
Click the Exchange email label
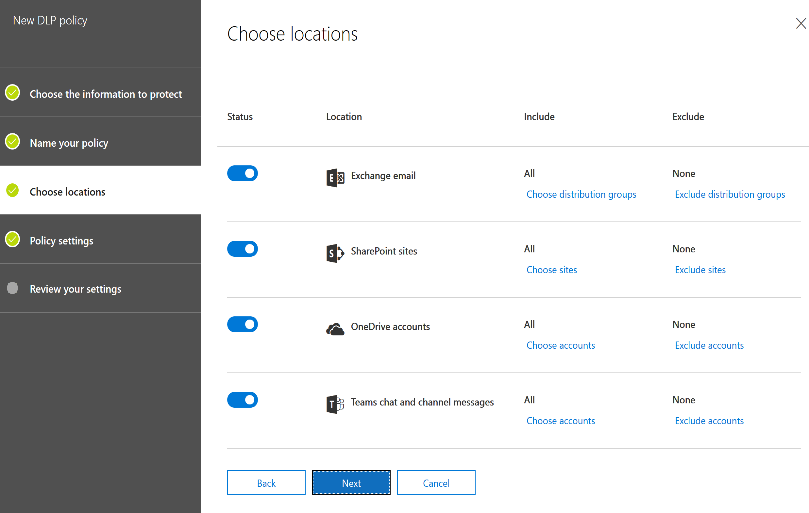(x=383, y=176)
